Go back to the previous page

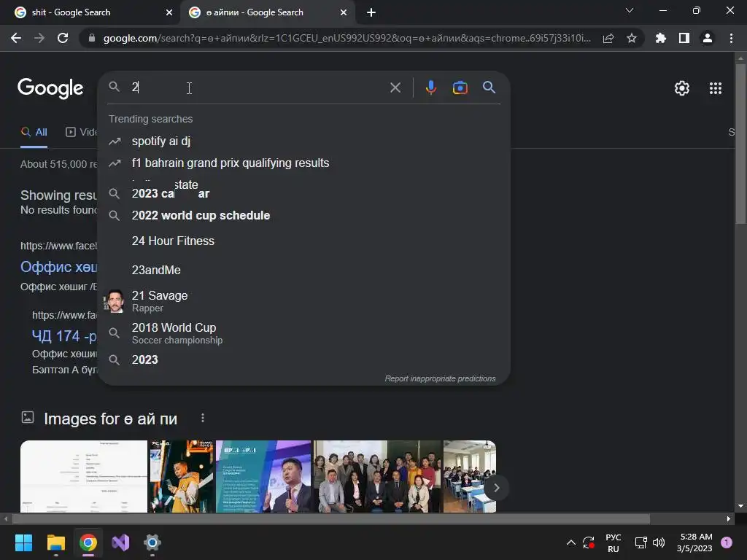pyautogui.click(x=16, y=38)
